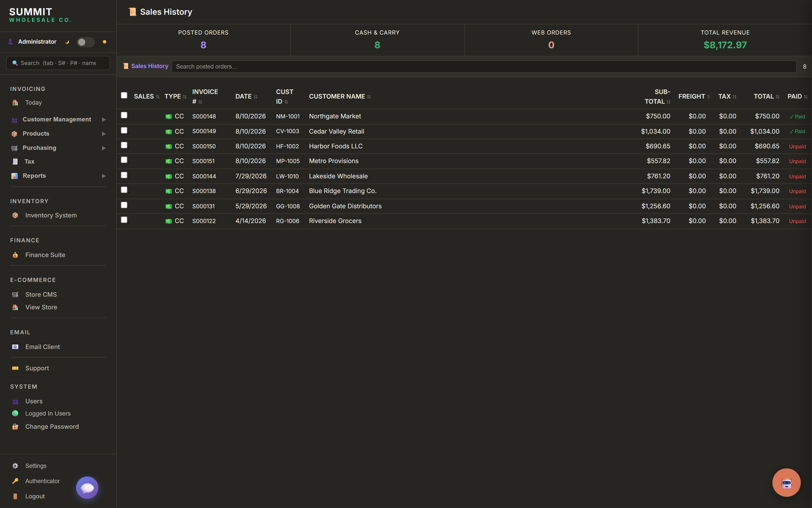Screen dimensions: 812x508
Task: Sort table by Freight column
Action: 694,97
